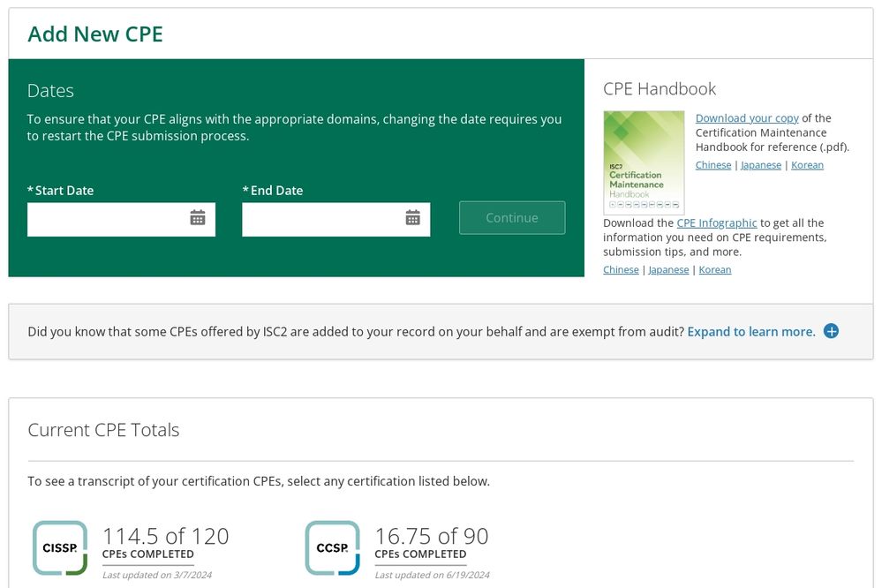882x588 pixels.
Task: Open the Korean CPE Infographic link
Action: pyautogui.click(x=715, y=270)
